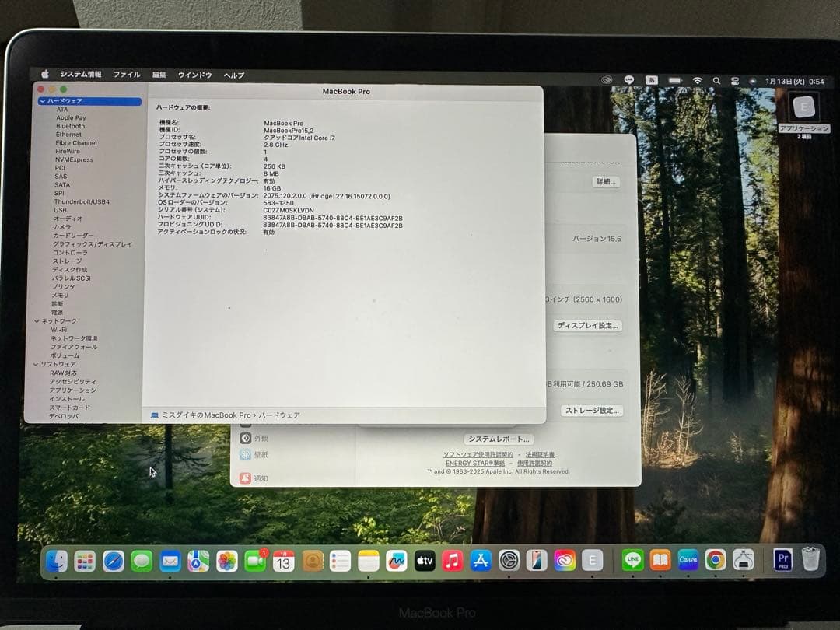840x630 pixels.
Task: Open the ウインドウ menu
Action: [195, 75]
